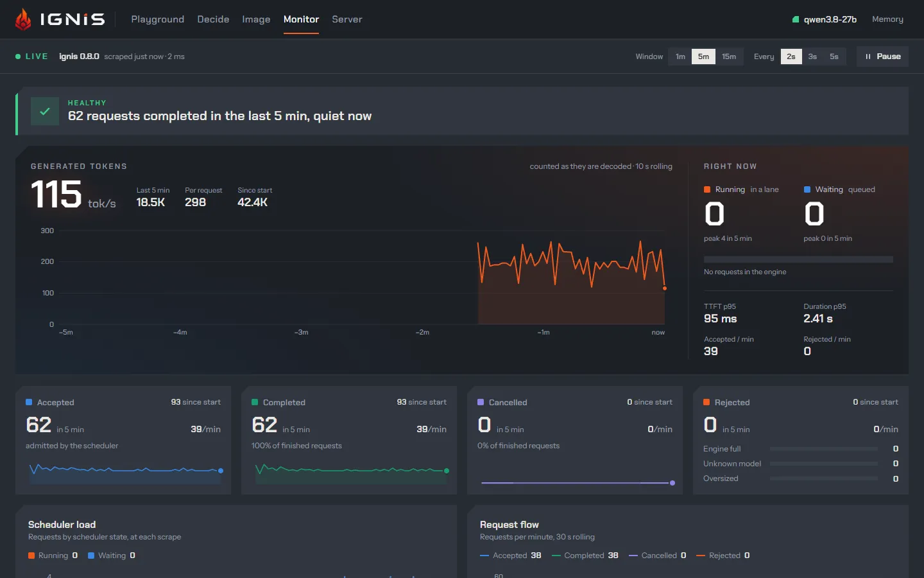The height and width of the screenshot is (578, 924).
Task: Click the blue Waiting square in Right Now
Action: (807, 189)
